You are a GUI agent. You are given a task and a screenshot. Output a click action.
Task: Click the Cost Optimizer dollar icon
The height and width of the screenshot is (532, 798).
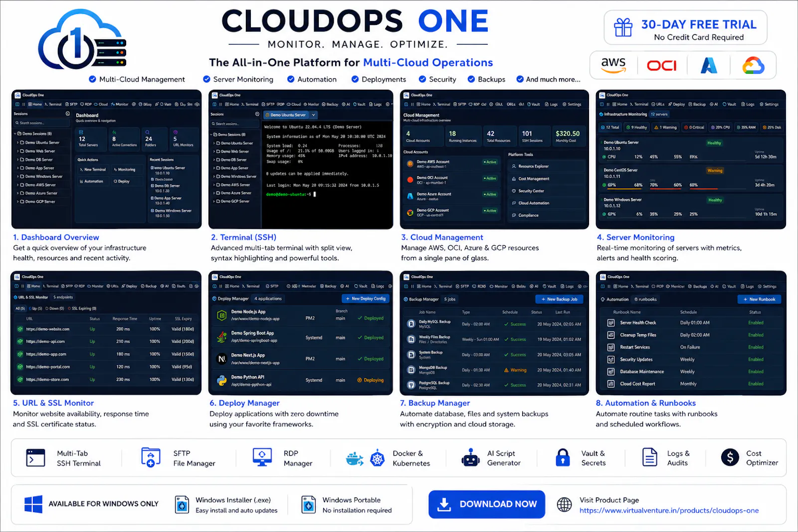(x=730, y=457)
